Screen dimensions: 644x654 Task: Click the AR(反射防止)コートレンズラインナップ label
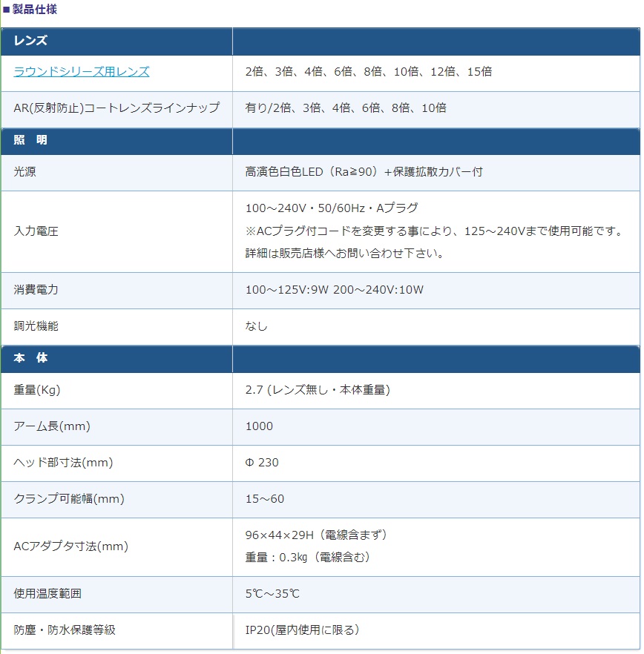(x=116, y=108)
